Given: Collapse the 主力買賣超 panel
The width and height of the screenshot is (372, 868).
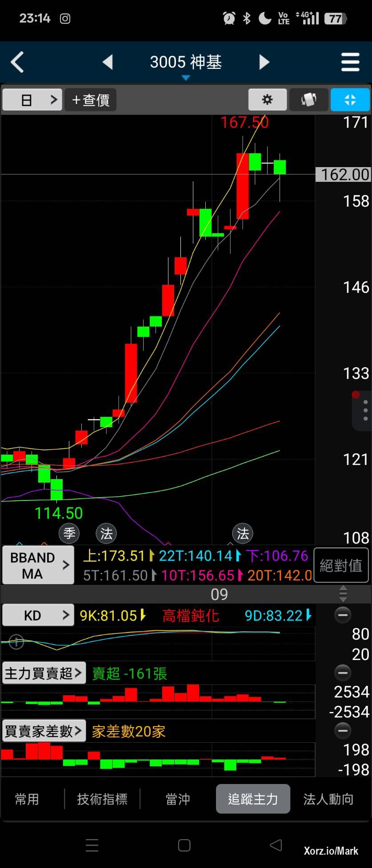Looking at the screenshot, I should (343, 673).
